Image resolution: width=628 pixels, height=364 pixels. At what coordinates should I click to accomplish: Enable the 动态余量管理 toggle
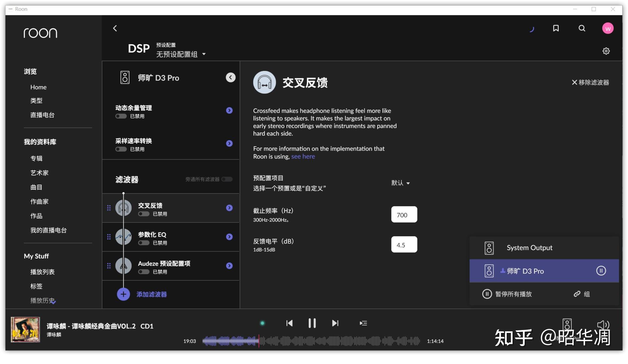tap(120, 116)
